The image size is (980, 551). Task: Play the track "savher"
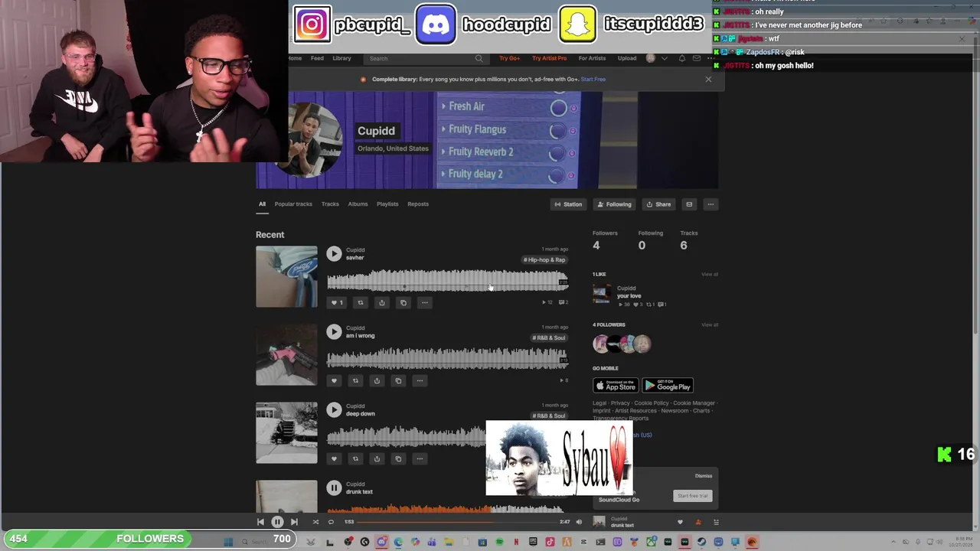334,253
